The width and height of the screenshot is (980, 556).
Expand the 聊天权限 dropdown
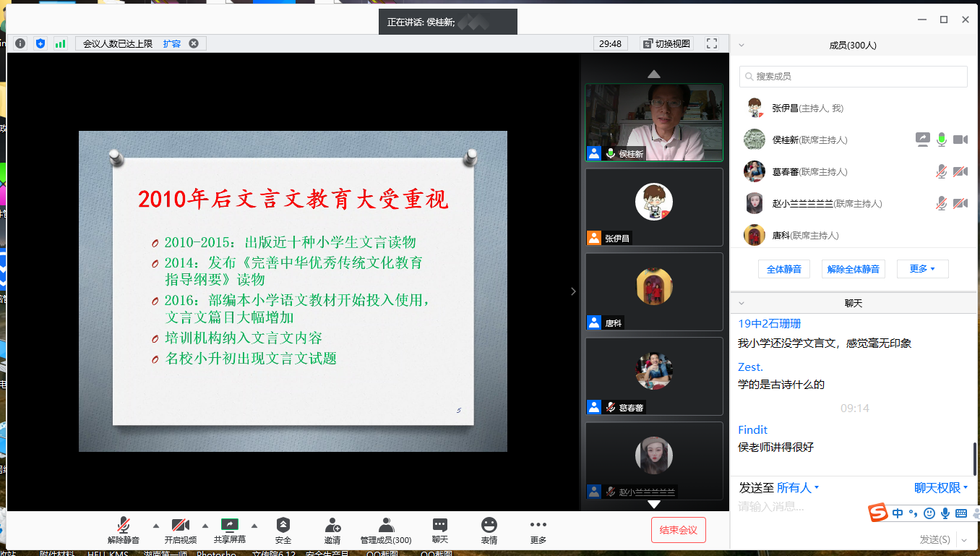[x=941, y=488]
